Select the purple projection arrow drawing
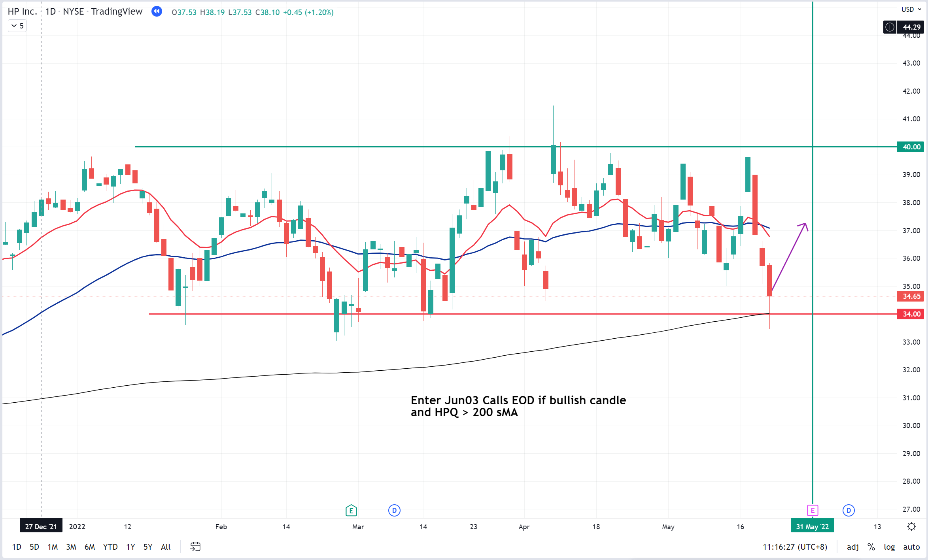This screenshot has height=560, width=928. 789,257
